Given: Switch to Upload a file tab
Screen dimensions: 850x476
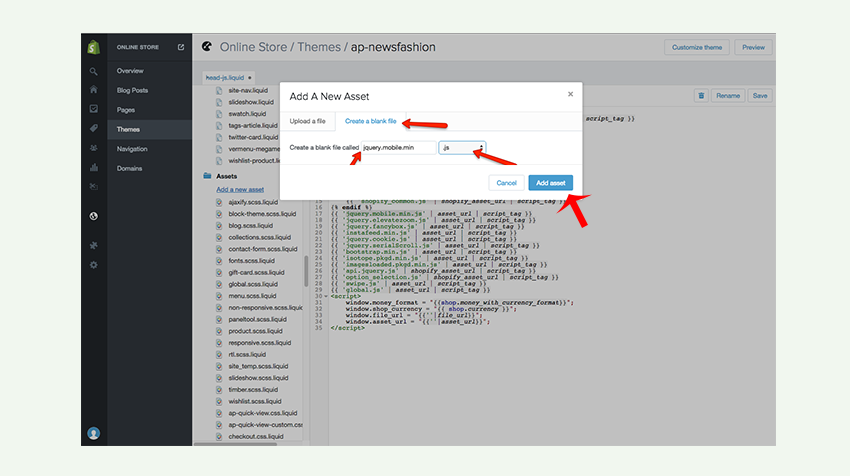Looking at the screenshot, I should coord(307,121).
